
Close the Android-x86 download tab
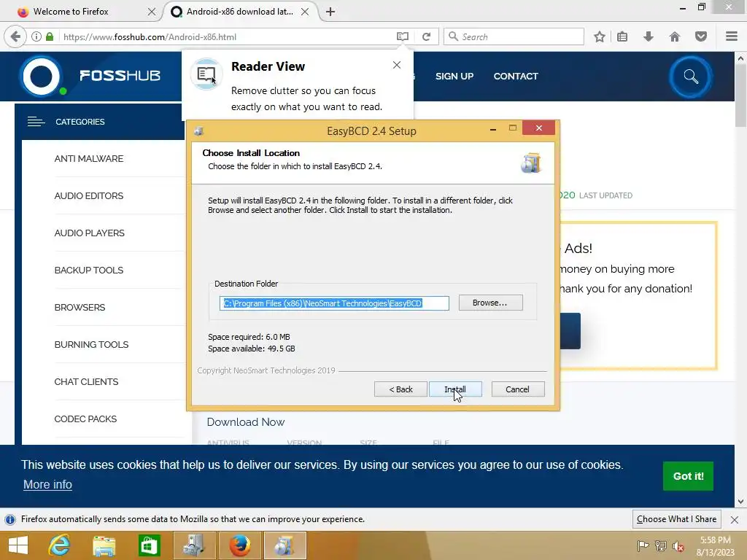[x=305, y=12]
